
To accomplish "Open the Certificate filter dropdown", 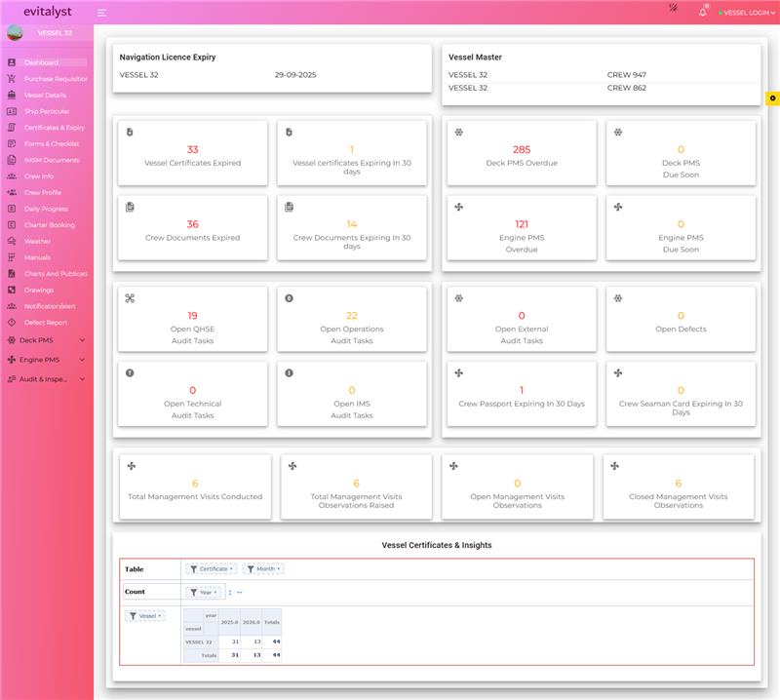I will pos(212,568).
